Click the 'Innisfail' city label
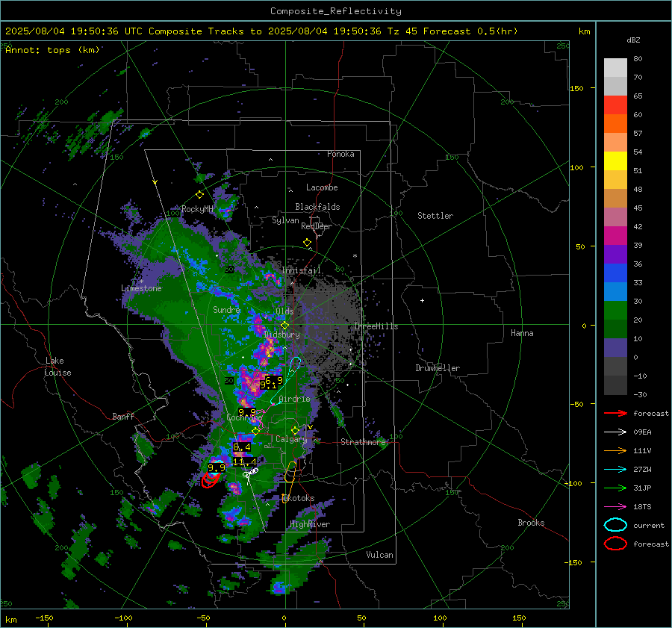This screenshot has width=672, height=628. coord(302,270)
